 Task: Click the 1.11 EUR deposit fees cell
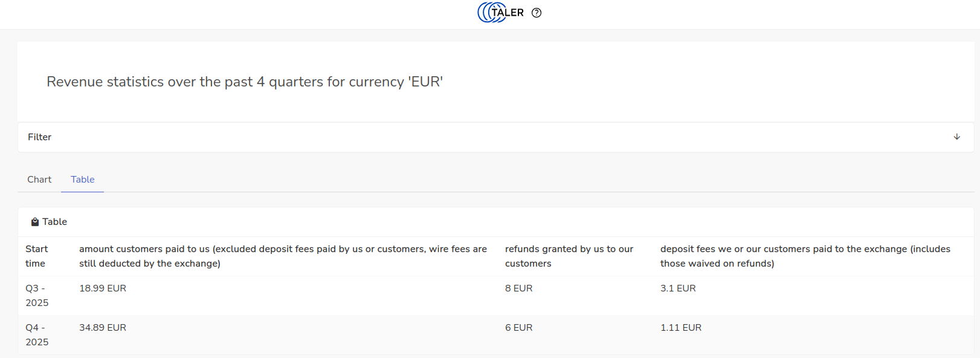(x=681, y=328)
